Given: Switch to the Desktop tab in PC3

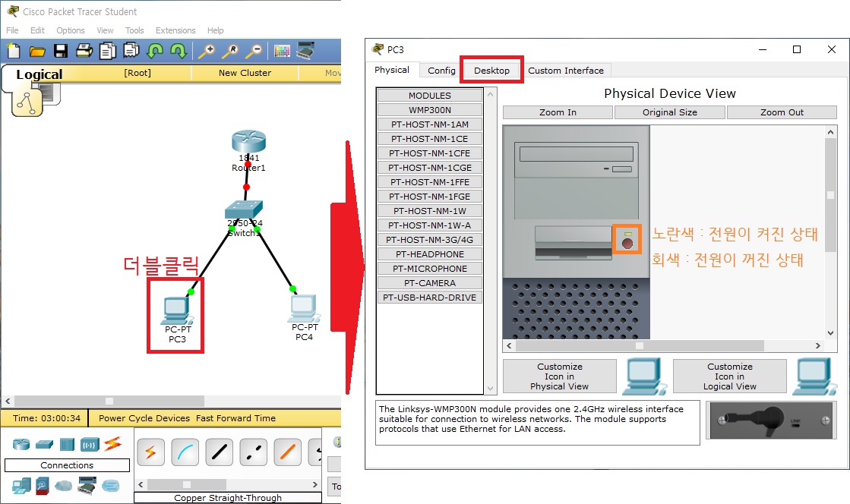Looking at the screenshot, I should pos(491,71).
